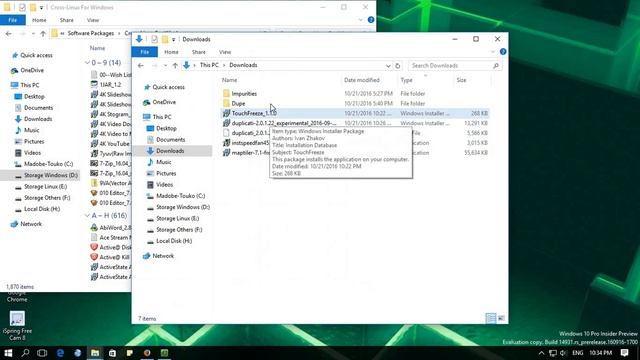640x360 pixels.
Task: Collapse A – H (616) group in back window
Action: click(87, 216)
